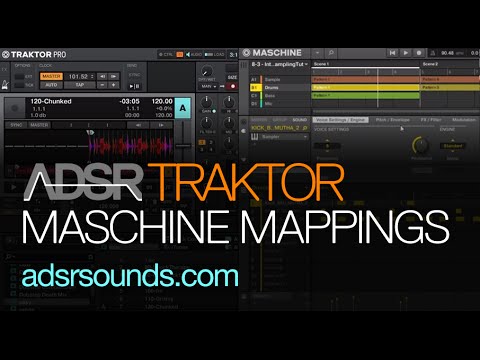The width and height of the screenshot is (480, 360).
Task: Click the TAP tempo button
Action: (79, 85)
